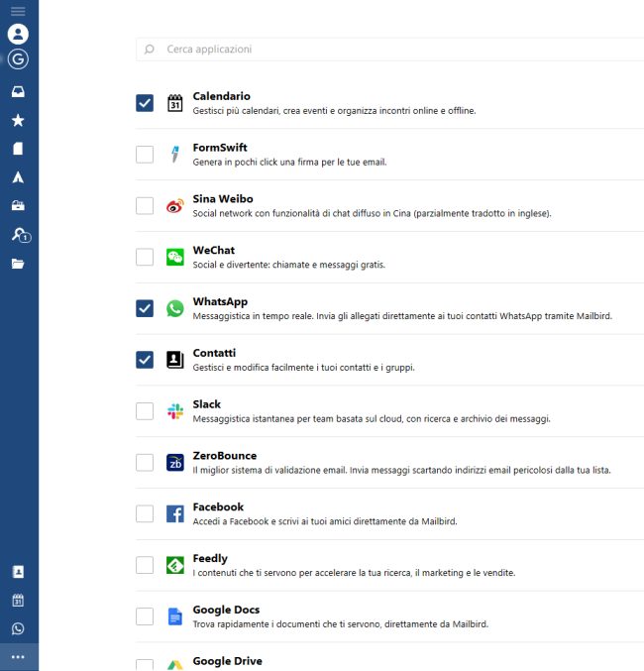644x671 pixels.
Task: Open the archive box icon
Action: pyautogui.click(x=18, y=206)
